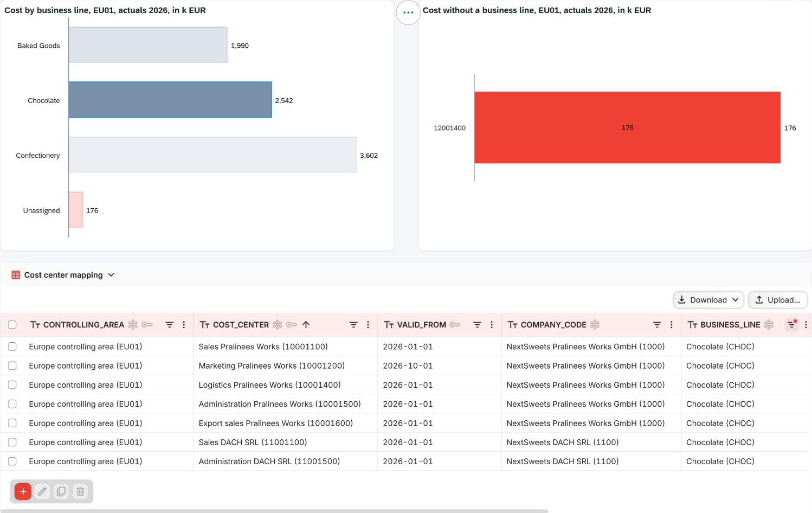Click the red plus add-row button
Image resolution: width=812 pixels, height=513 pixels.
23,491
